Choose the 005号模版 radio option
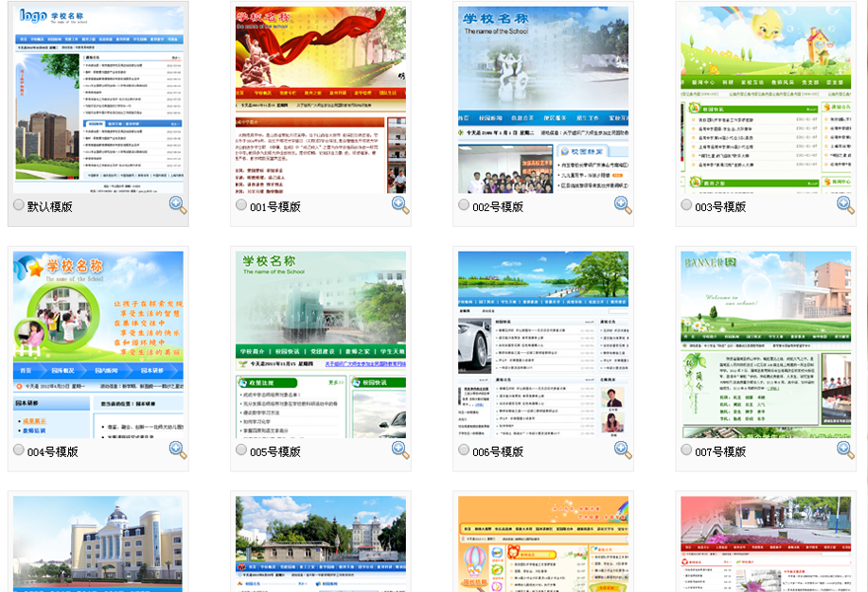This screenshot has width=868, height=592. (x=241, y=450)
